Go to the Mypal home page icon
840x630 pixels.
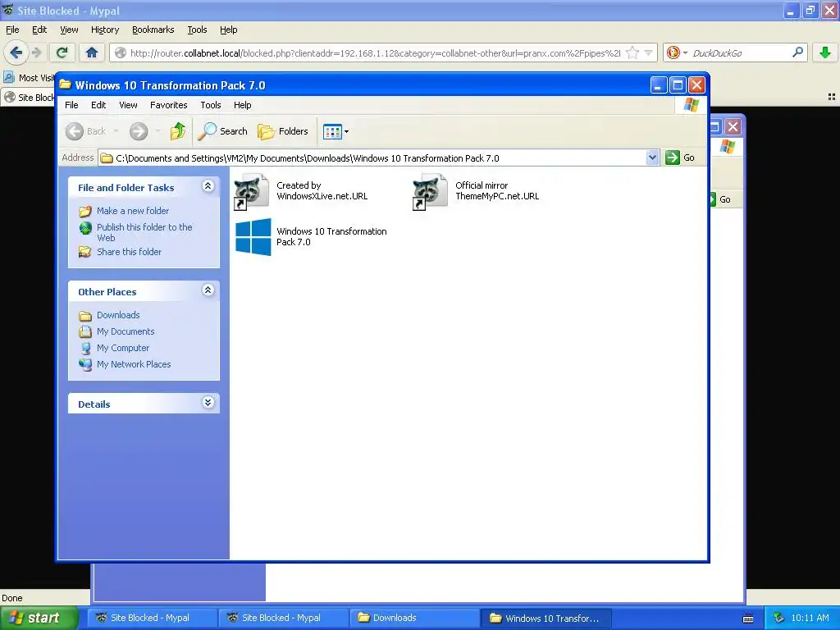tap(92, 52)
